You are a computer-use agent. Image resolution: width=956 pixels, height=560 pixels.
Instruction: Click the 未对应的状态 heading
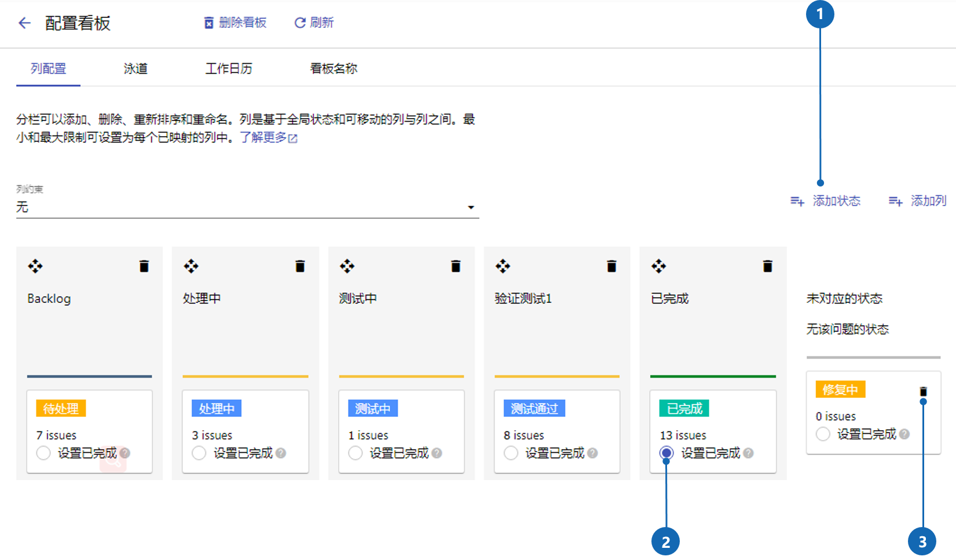tap(845, 299)
